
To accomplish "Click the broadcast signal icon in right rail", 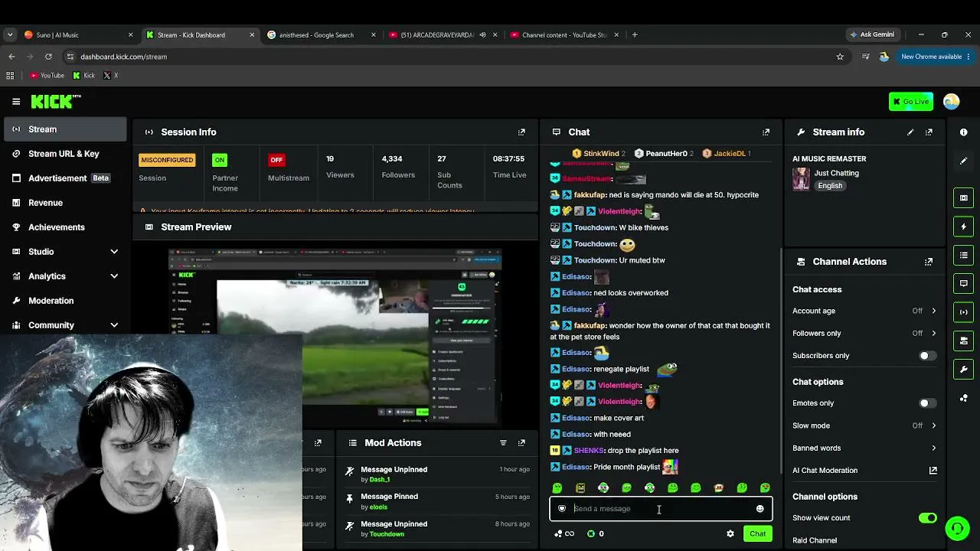I will [x=964, y=311].
